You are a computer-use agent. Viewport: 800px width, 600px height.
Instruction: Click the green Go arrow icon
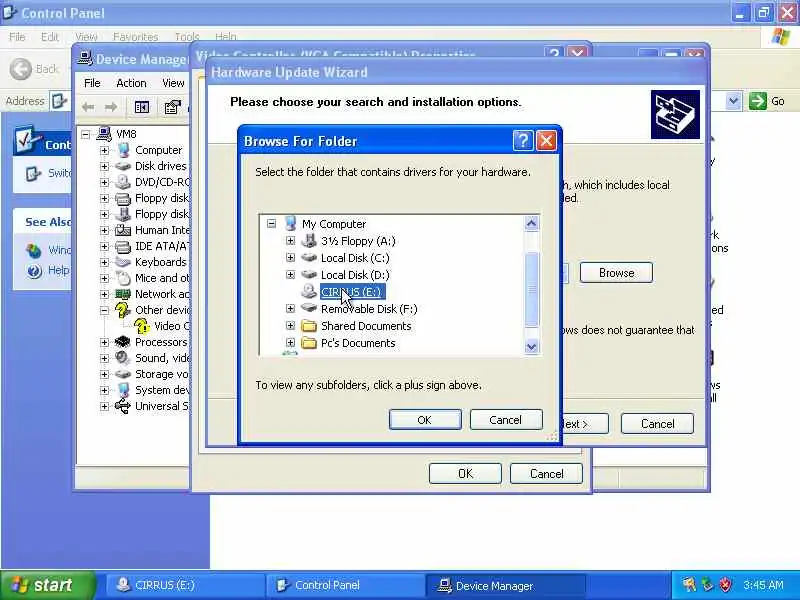tap(758, 101)
